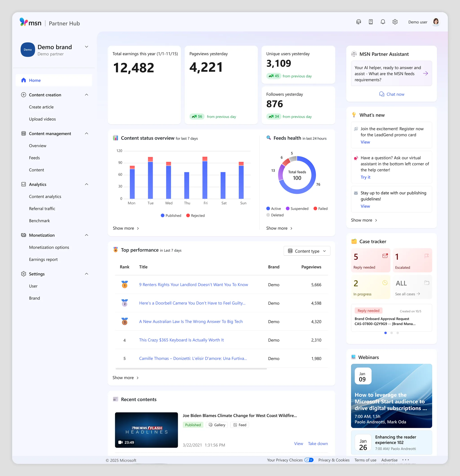
Task: Toggle Your Privacy Choices switch in footer
Action: (309, 460)
